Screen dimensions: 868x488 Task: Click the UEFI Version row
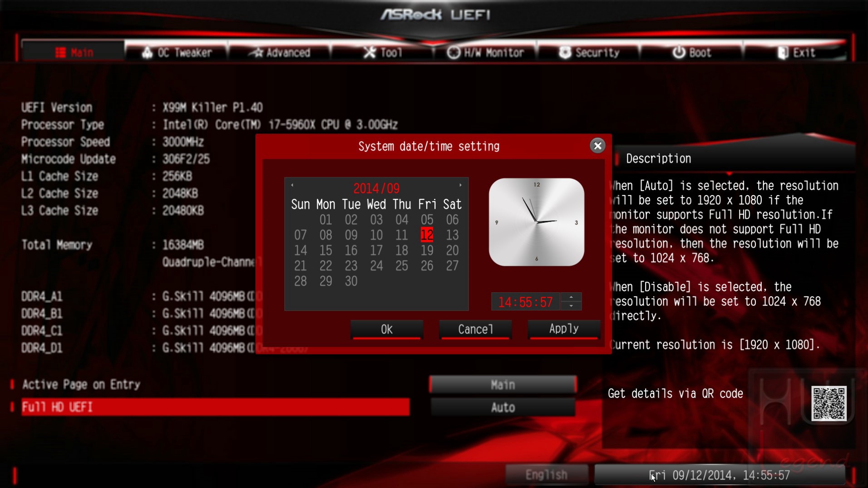click(142, 108)
